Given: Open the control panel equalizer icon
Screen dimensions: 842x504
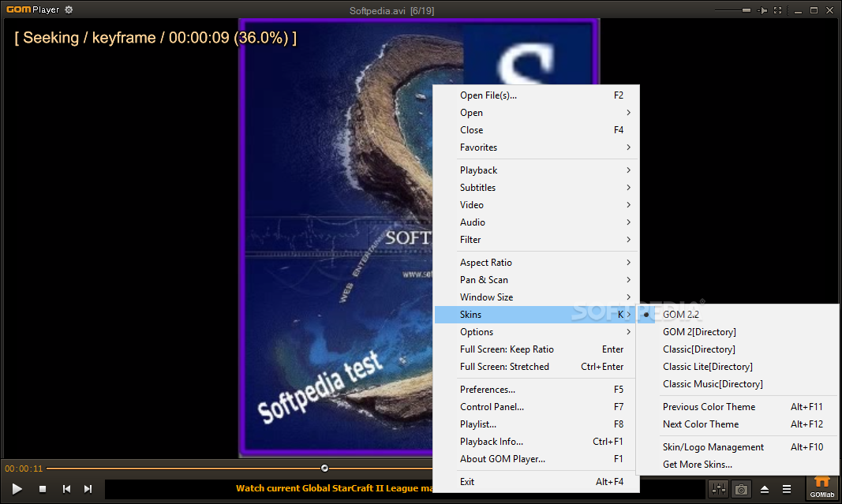Looking at the screenshot, I should tap(718, 489).
